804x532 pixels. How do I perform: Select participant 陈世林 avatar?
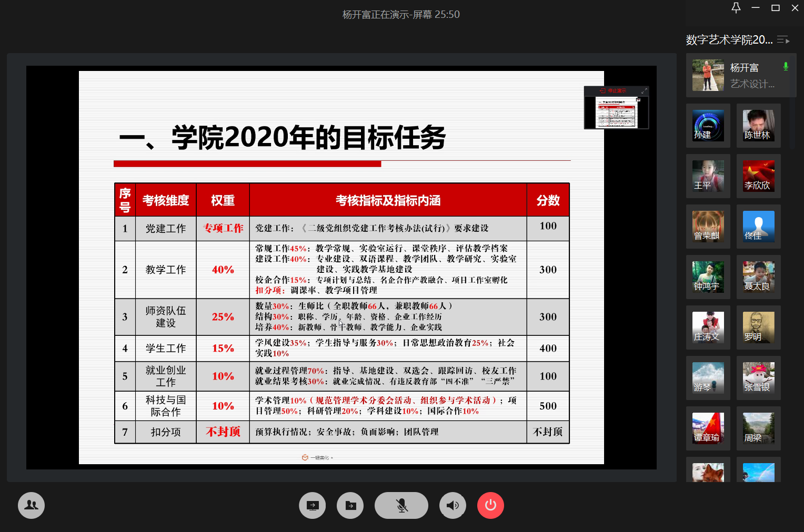(759, 126)
